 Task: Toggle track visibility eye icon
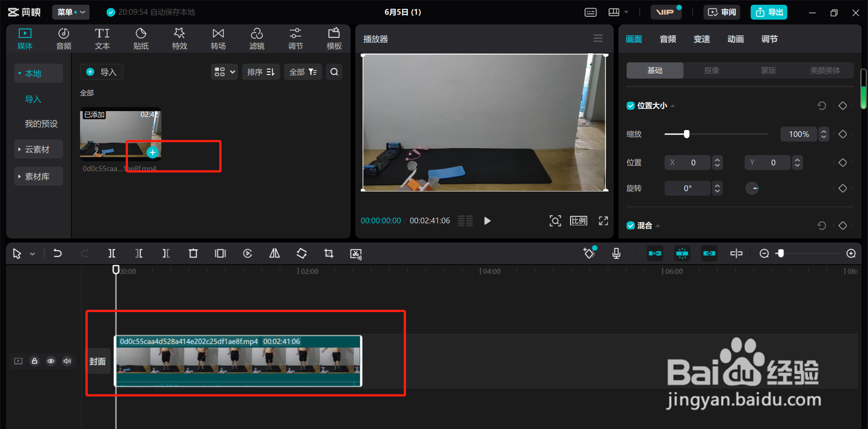coord(51,361)
